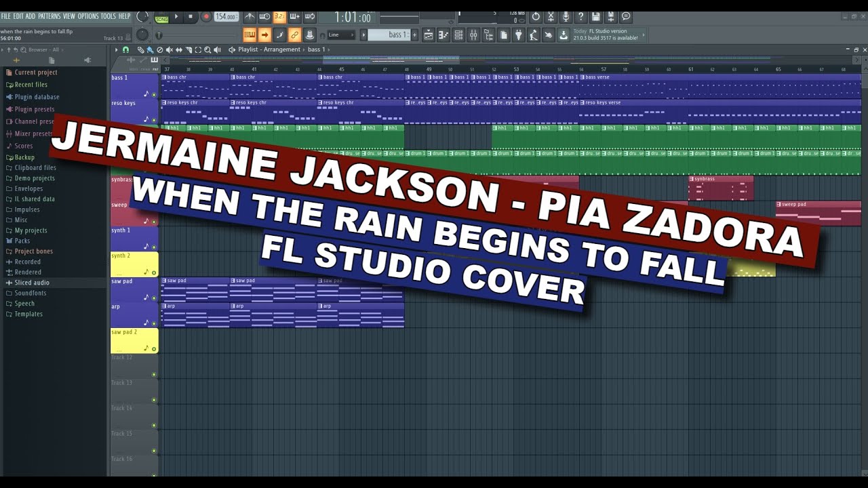Open the audio editor (scissors) icon
868x488 pixels.
pyautogui.click(x=551, y=16)
